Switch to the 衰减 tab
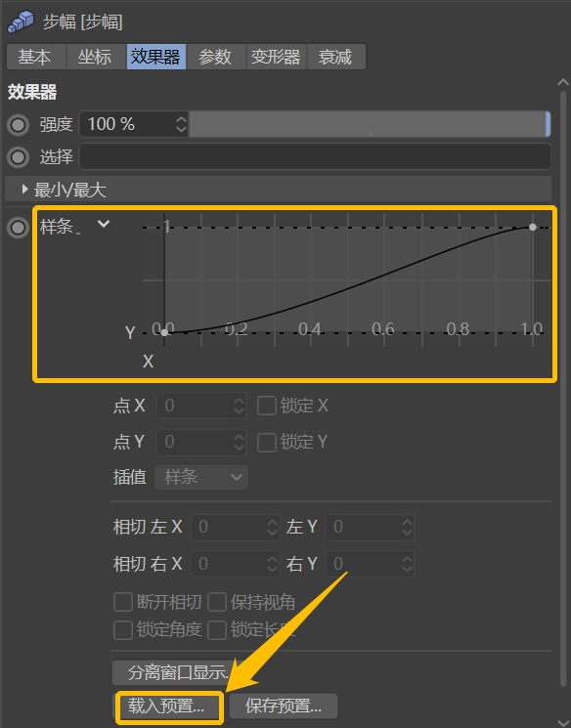This screenshot has height=728, width=571. point(336,57)
